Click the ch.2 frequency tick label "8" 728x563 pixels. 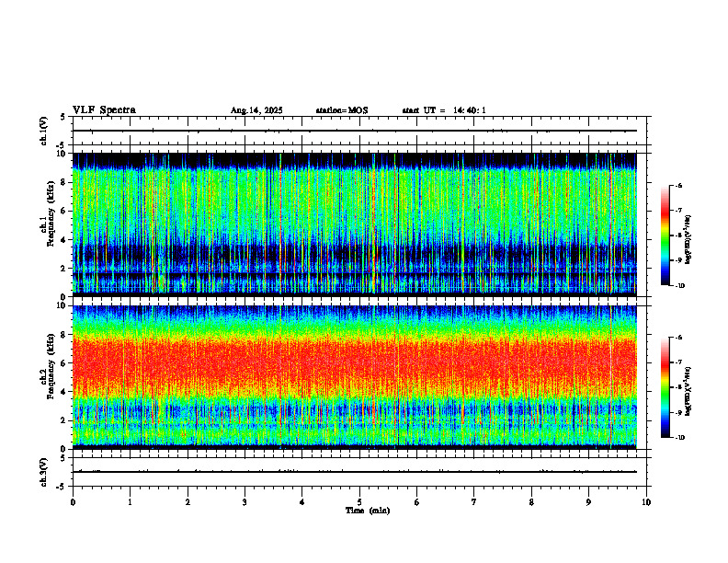(64, 335)
